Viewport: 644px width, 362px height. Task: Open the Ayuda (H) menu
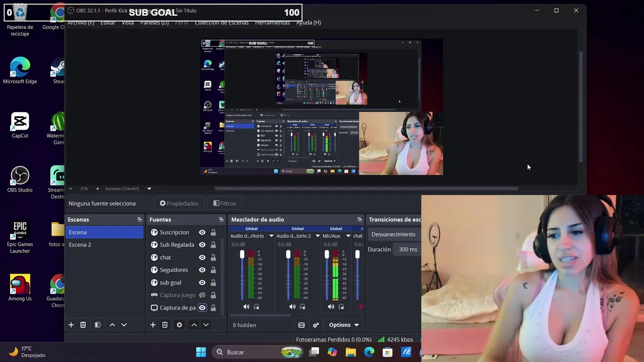click(x=308, y=23)
